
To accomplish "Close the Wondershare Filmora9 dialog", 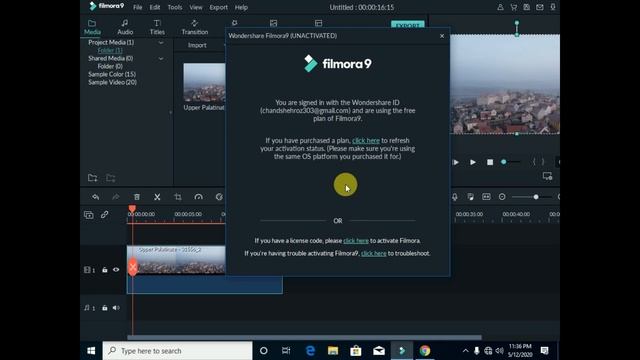I will [442, 36].
